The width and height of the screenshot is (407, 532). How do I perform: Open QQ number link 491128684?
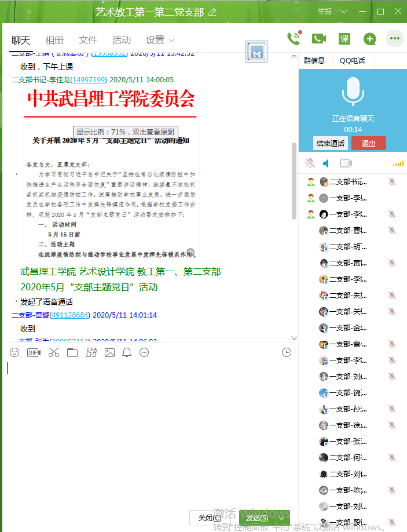(x=70, y=315)
